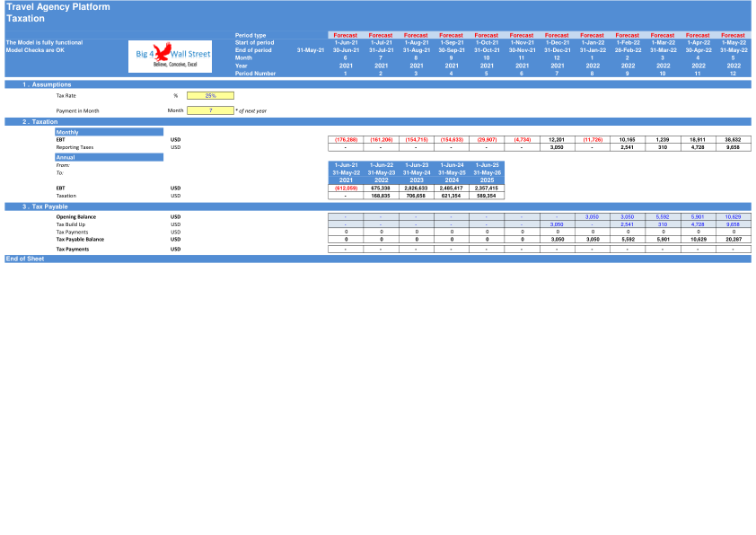Select the Monthly subsection label
The height and width of the screenshot is (535, 756).
coord(109,132)
